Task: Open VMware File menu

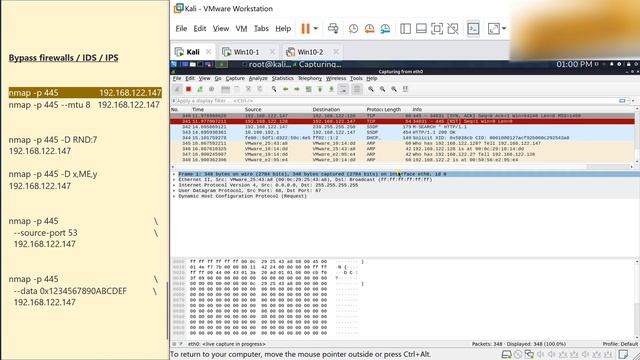Action: pos(181,29)
